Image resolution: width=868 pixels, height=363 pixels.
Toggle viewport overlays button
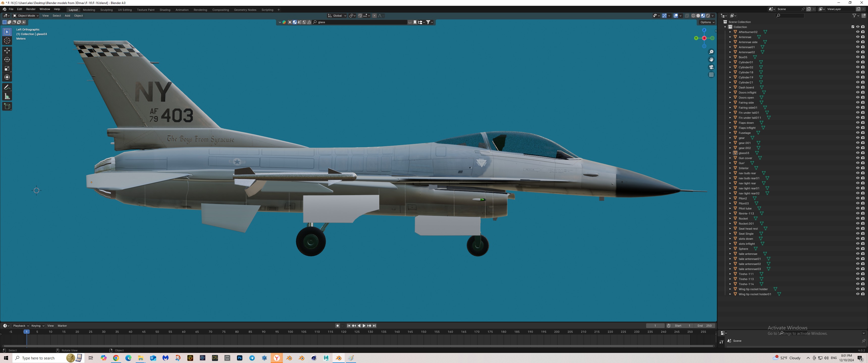[675, 15]
